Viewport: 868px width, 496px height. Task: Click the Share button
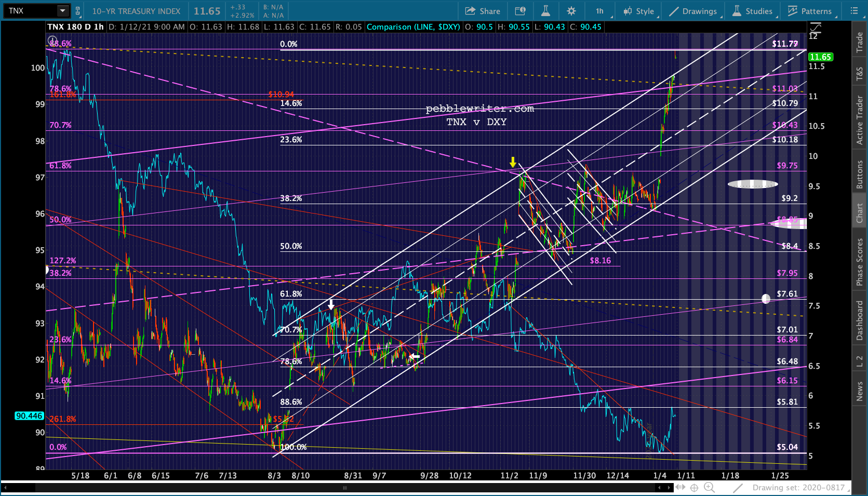(483, 11)
